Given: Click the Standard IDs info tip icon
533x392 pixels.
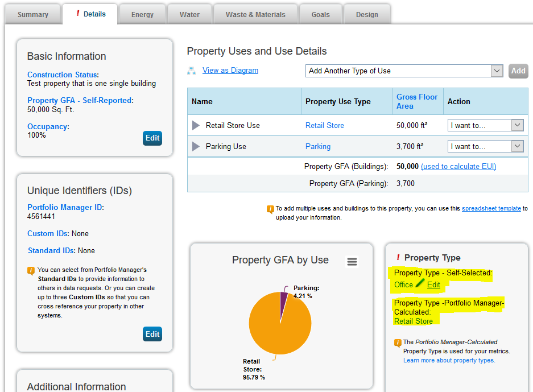Looking at the screenshot, I should (31, 271).
